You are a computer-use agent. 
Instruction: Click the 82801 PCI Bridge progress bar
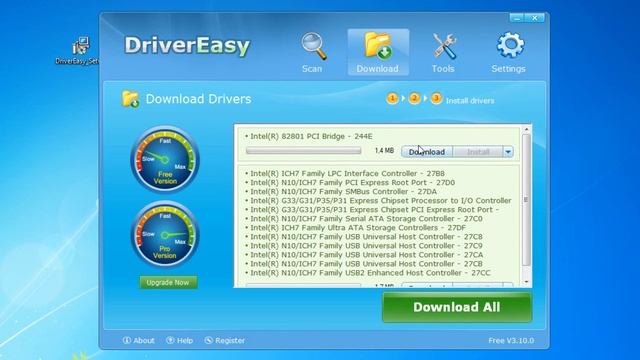pos(304,151)
